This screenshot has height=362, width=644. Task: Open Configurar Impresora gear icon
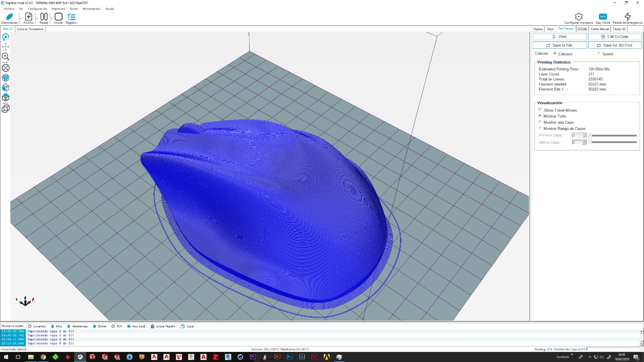[579, 16]
